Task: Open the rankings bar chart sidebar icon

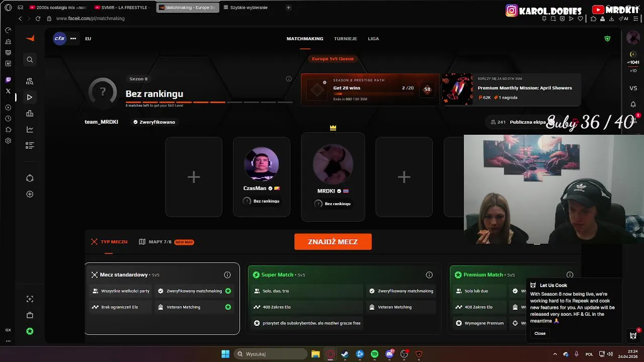Action: (x=30, y=113)
